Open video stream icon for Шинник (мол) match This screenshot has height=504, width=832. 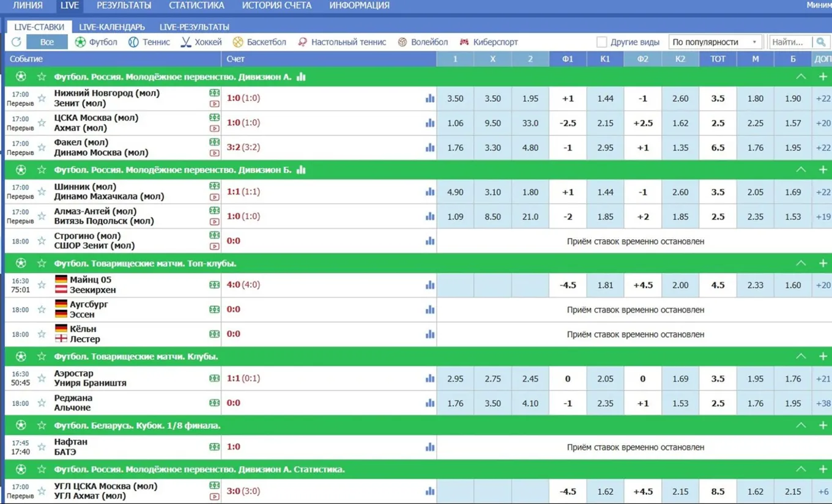[x=214, y=197]
